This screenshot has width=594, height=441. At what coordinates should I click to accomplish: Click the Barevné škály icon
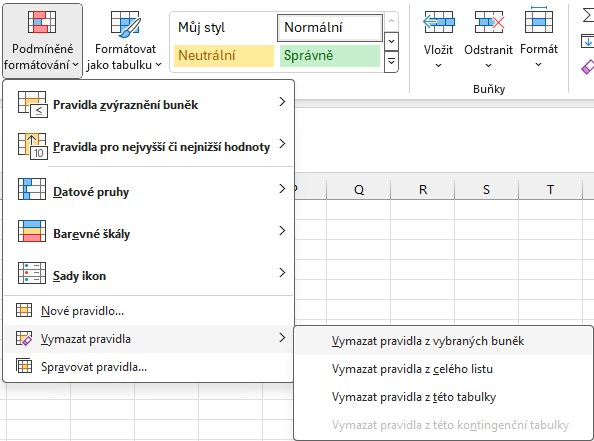click(x=32, y=231)
